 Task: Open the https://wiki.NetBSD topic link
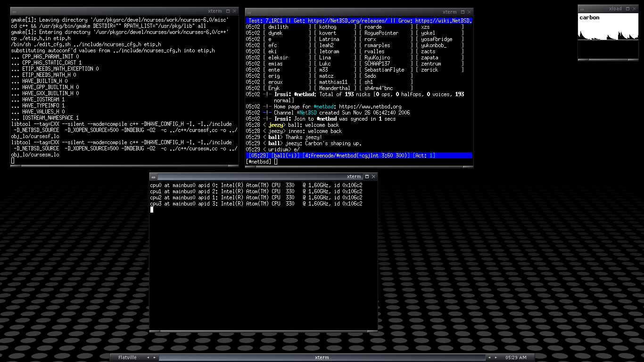(444, 21)
